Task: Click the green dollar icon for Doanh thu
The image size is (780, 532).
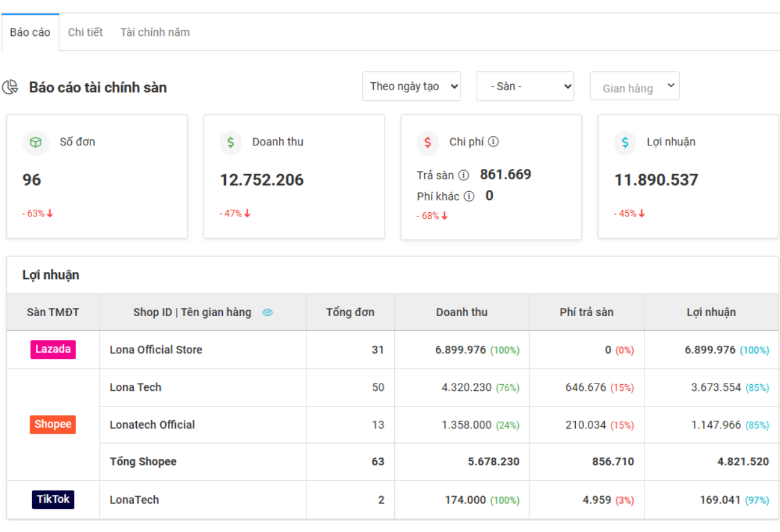Action: point(231,142)
